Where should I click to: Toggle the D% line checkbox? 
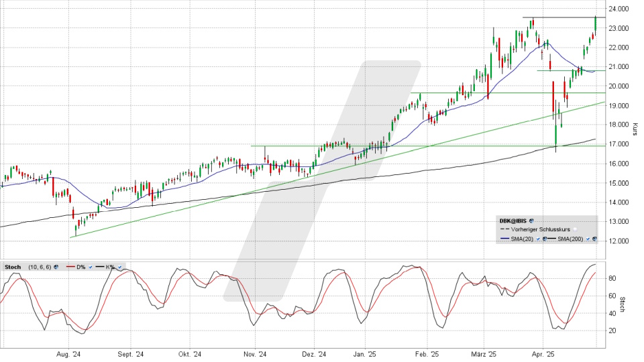[x=91, y=267]
